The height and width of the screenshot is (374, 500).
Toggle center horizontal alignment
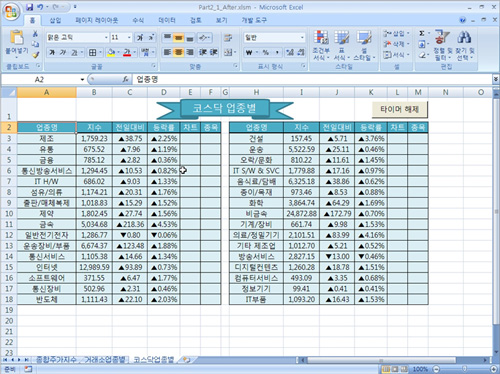click(x=179, y=52)
